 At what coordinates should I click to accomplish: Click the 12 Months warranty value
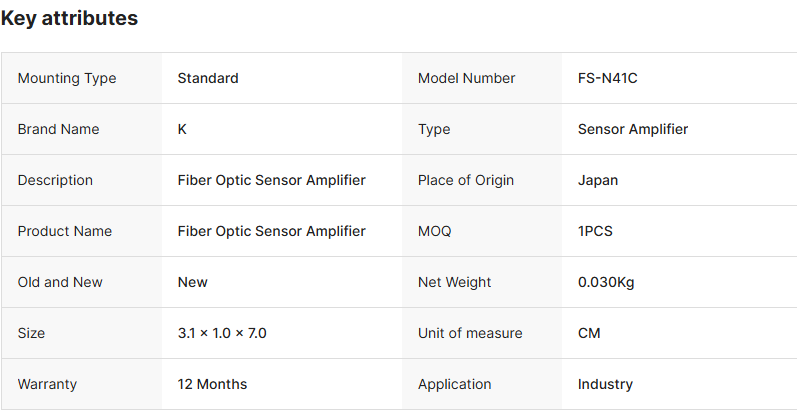pyautogui.click(x=212, y=384)
